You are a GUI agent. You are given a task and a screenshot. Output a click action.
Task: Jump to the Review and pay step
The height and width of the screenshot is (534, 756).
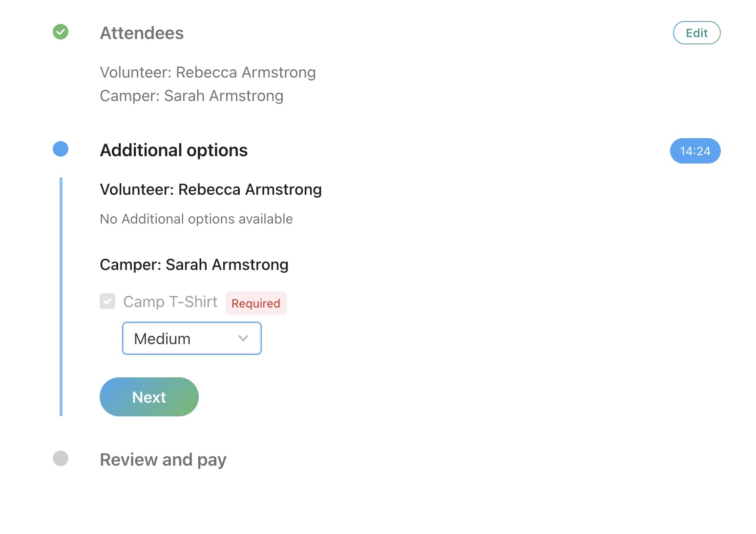(163, 460)
